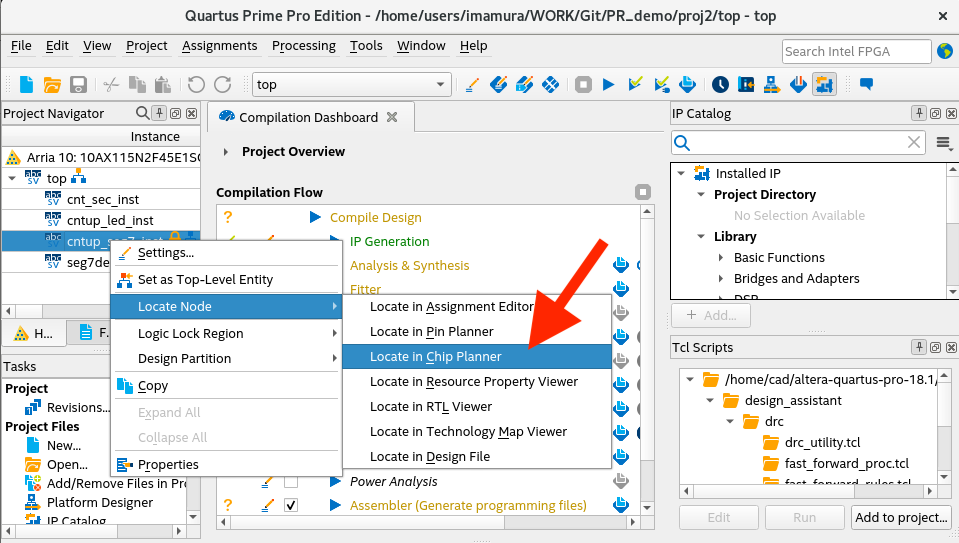The image size is (959, 543).
Task: Click the Redo toolbar icon
Action: (223, 84)
